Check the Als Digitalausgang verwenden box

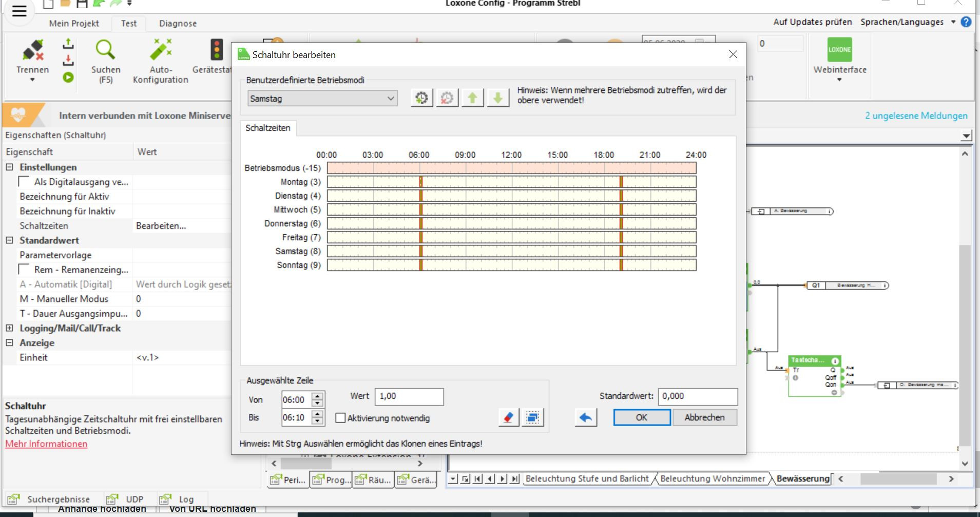pyautogui.click(x=24, y=182)
